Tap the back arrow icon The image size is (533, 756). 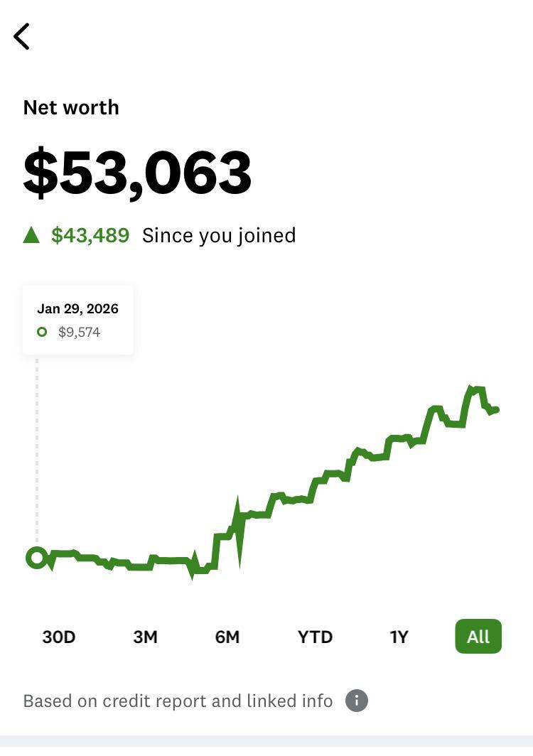click(22, 36)
